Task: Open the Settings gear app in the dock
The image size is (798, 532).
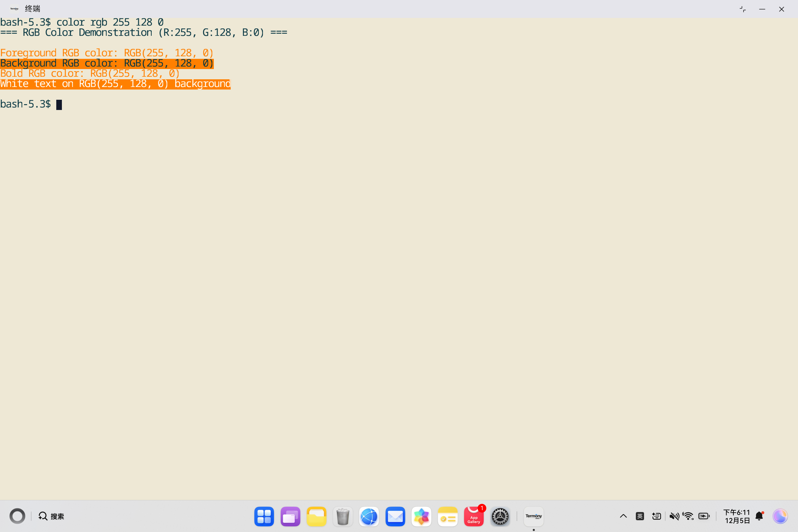Action: click(500, 516)
